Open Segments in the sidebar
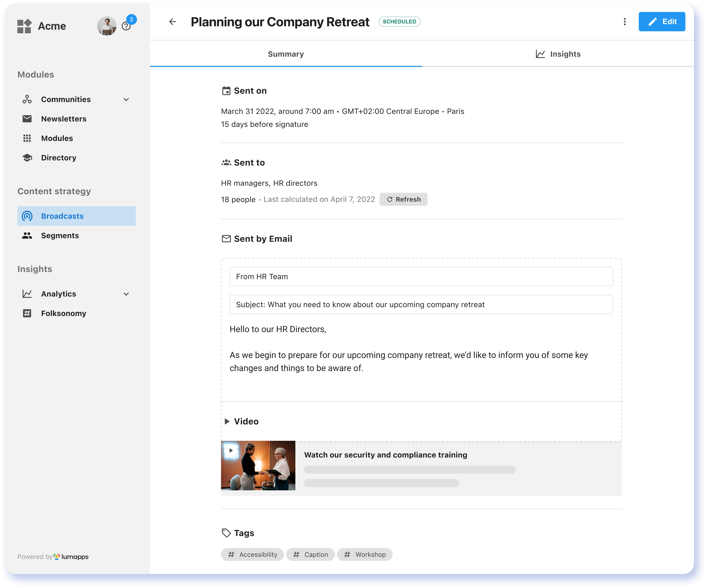Screen dimensions: 707x588 tap(77, 235)
